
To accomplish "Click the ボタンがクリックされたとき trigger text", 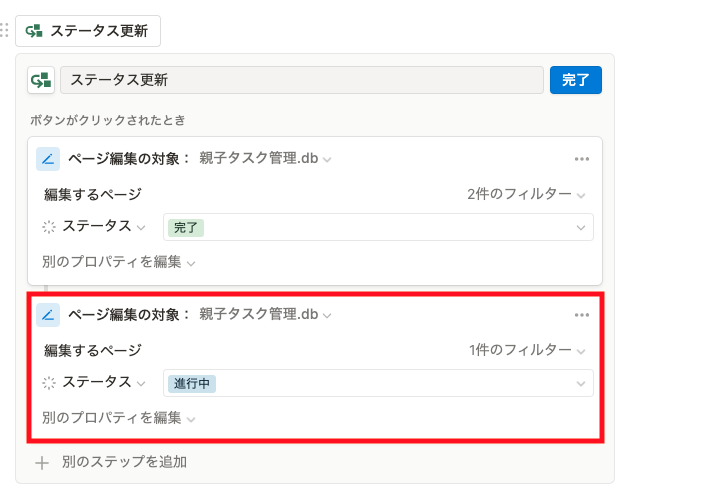I will click(x=108, y=120).
